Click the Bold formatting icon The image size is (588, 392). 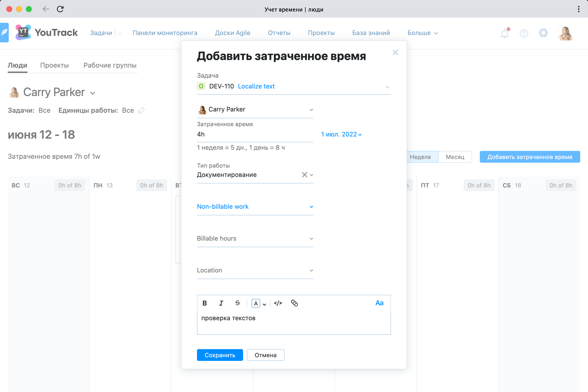205,303
